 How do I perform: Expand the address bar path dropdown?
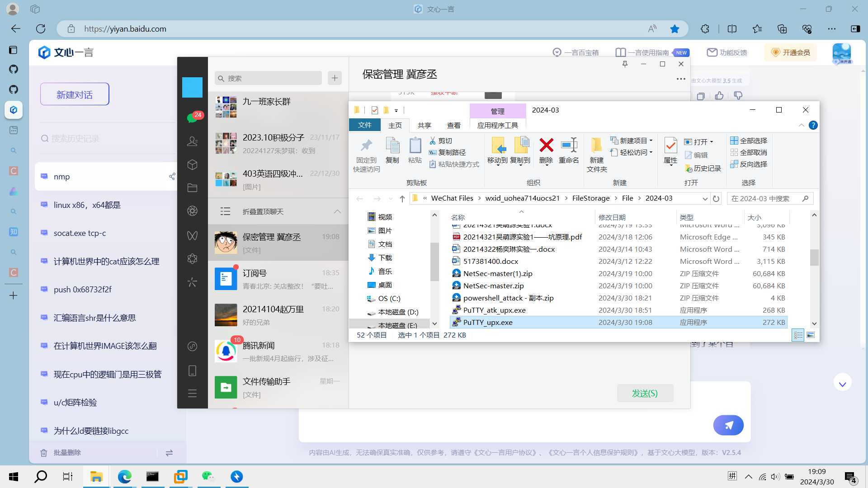pos(705,199)
